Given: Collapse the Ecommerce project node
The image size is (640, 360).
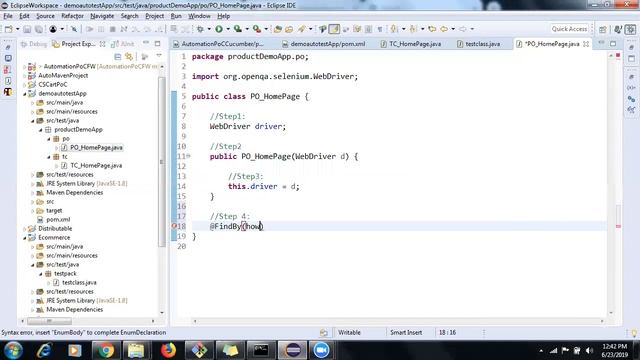Looking at the screenshot, I should point(24,238).
